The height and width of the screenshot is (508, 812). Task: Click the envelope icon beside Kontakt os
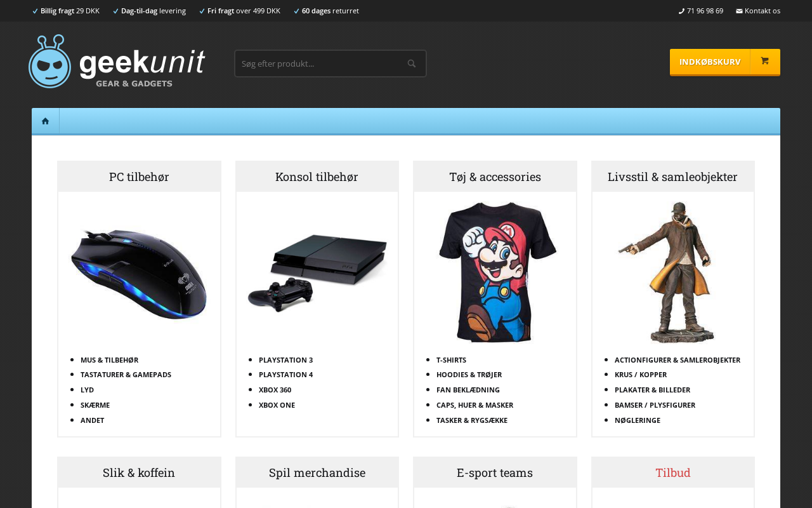[x=739, y=11]
